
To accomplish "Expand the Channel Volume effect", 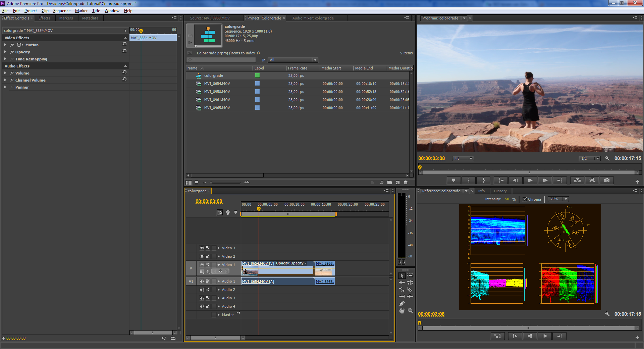I will 5,80.
